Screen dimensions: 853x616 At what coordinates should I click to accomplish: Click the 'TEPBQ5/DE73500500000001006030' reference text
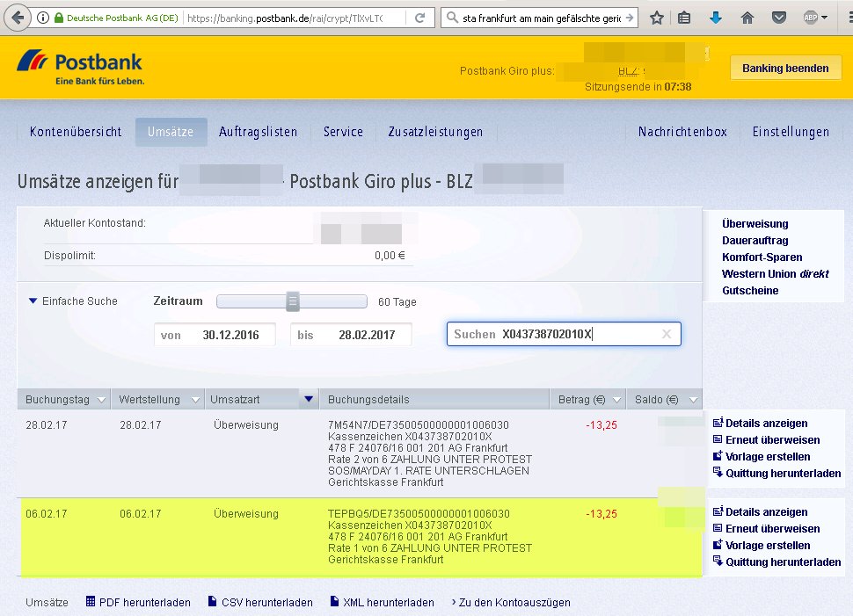click(419, 513)
